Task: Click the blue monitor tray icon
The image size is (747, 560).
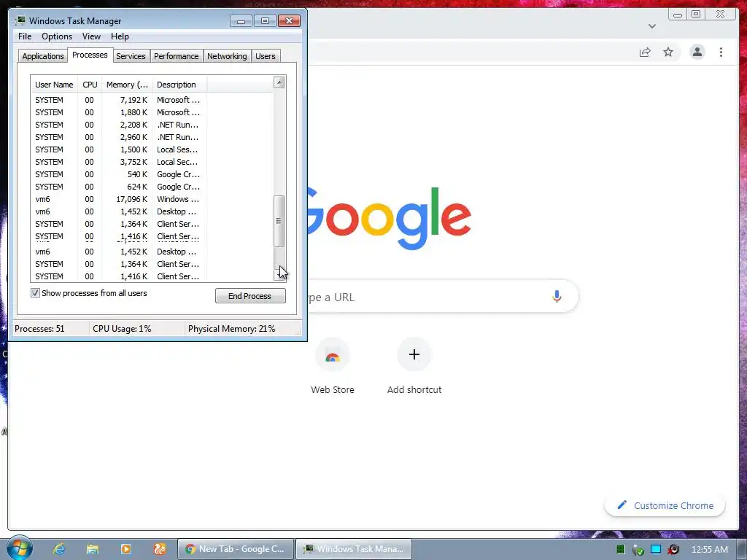Action: tap(656, 549)
